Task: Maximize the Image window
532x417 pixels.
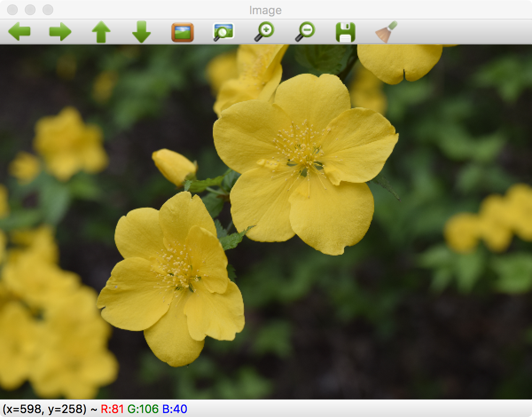Action: coord(47,10)
